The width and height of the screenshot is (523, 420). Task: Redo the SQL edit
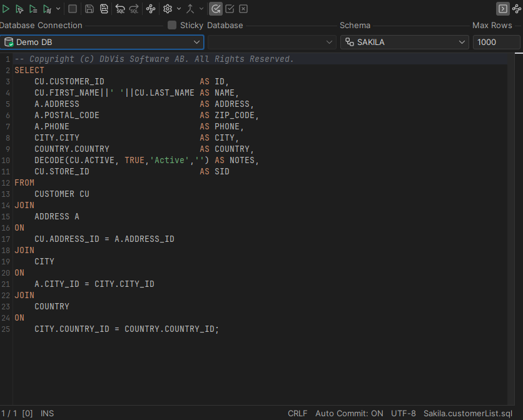[x=133, y=8]
